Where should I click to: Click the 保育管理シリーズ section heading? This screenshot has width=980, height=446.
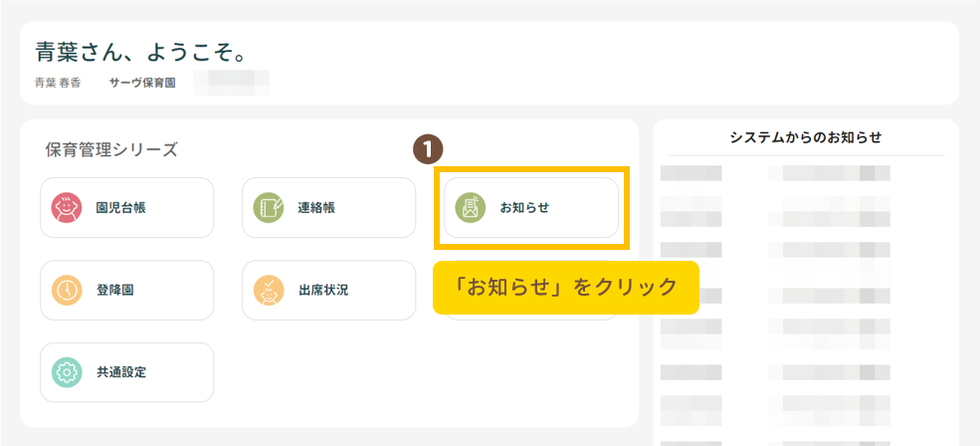[x=111, y=150]
